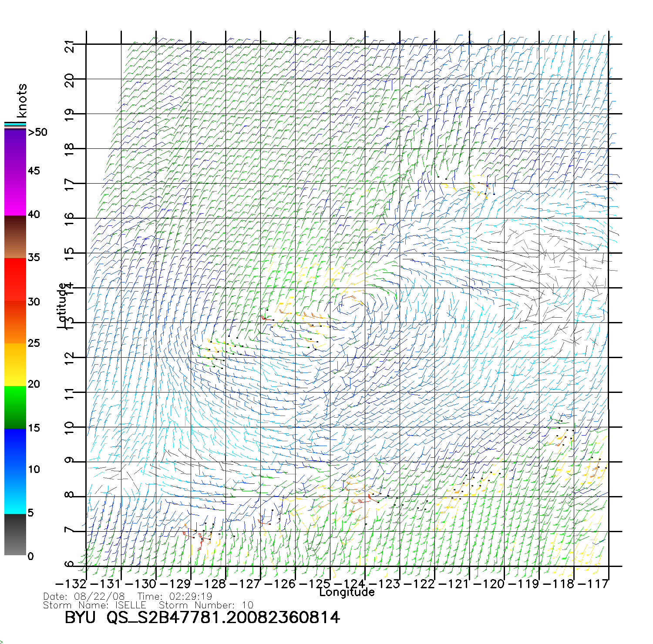This screenshot has width=653, height=644.
Task: Select the brown 35-40 knots legend band
Action: pos(15,237)
